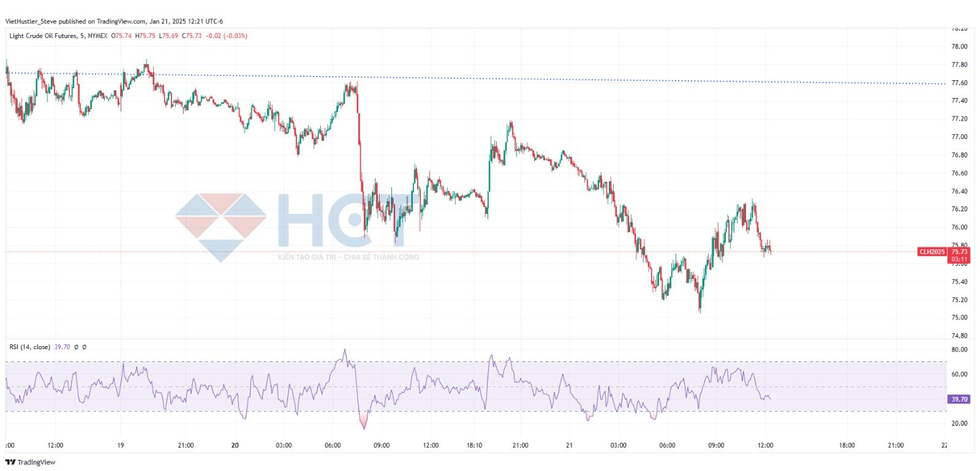Screen dimensions: 980x471
Task: Click the VietHustler_Steve author name
Action: coord(31,21)
